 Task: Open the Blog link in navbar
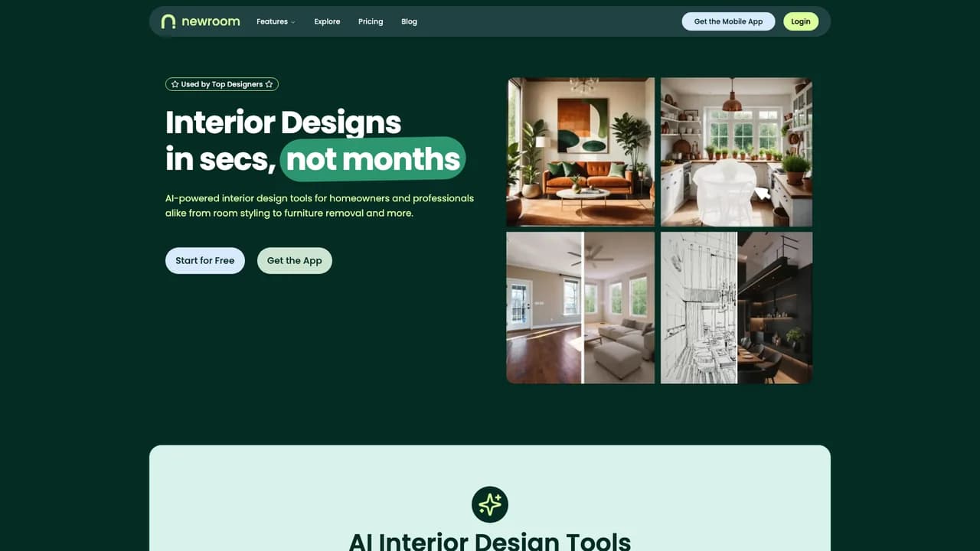pyautogui.click(x=409, y=21)
